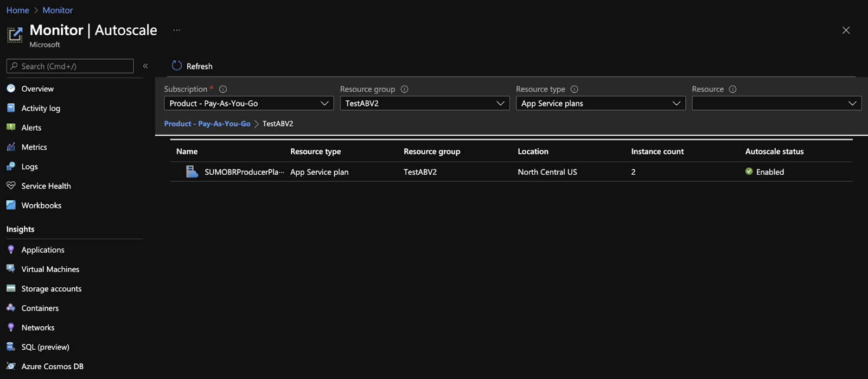Sort by the Instance count column header
This screenshot has width=868, height=379.
coord(657,151)
